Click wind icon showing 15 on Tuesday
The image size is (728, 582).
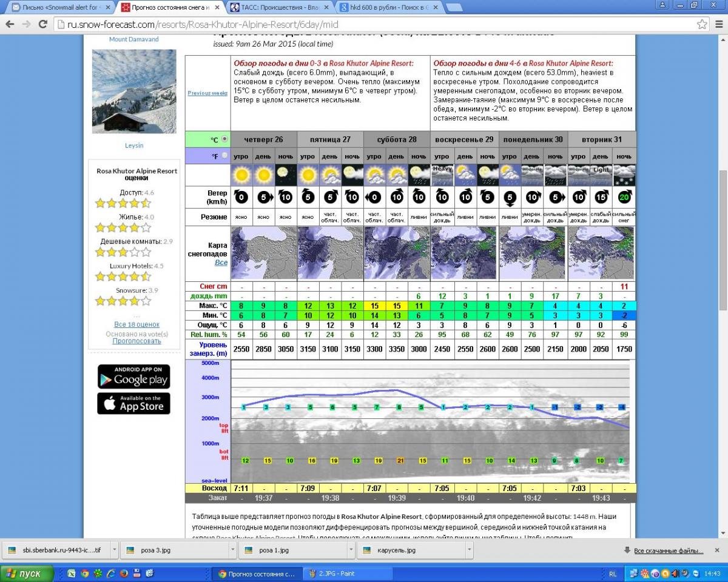(601, 197)
